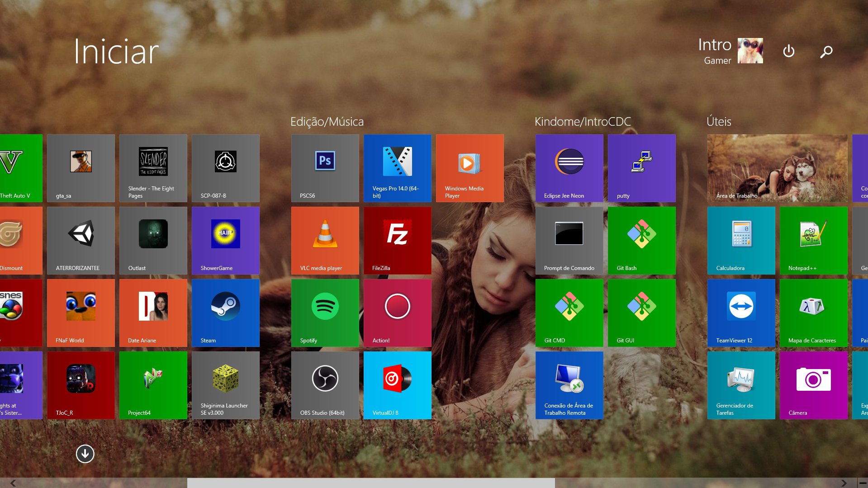Open Gerenciador de Tarefas tile
The width and height of the screenshot is (868, 488).
coord(741,385)
